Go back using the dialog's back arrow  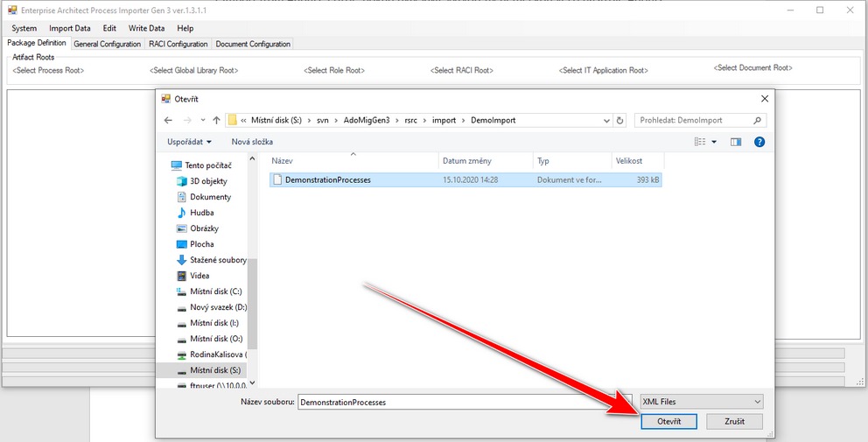pyautogui.click(x=169, y=120)
